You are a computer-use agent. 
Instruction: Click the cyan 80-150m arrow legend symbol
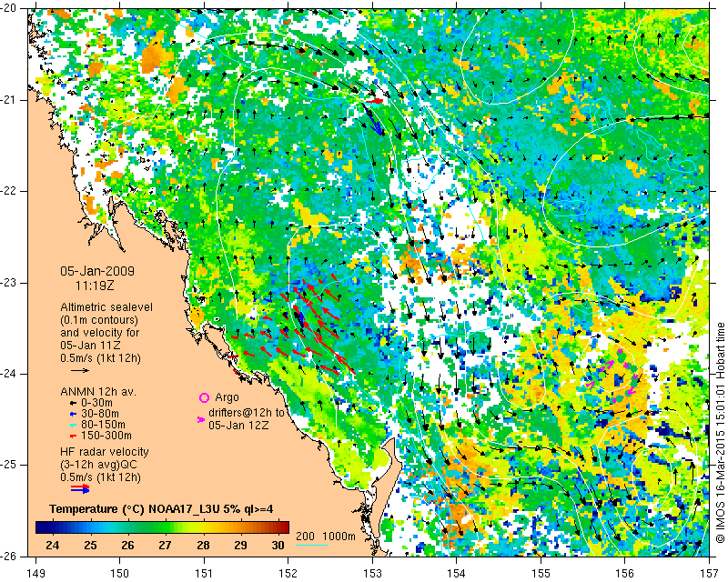click(73, 425)
